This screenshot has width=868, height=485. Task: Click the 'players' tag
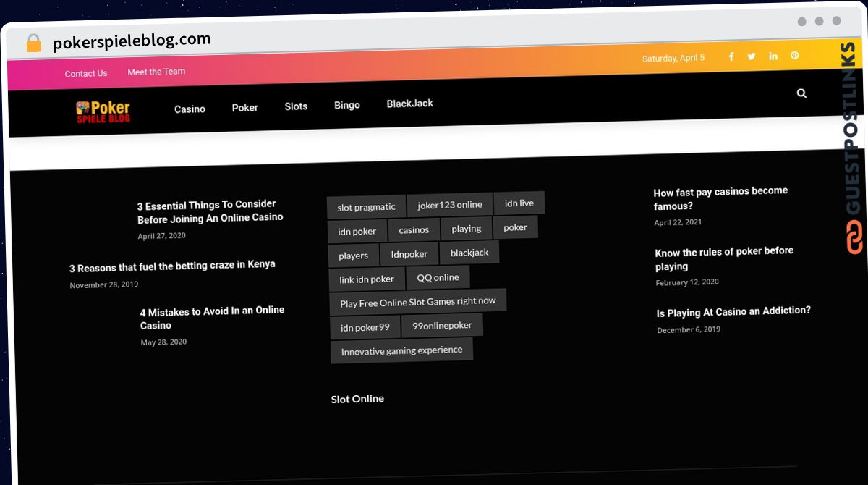pos(354,256)
